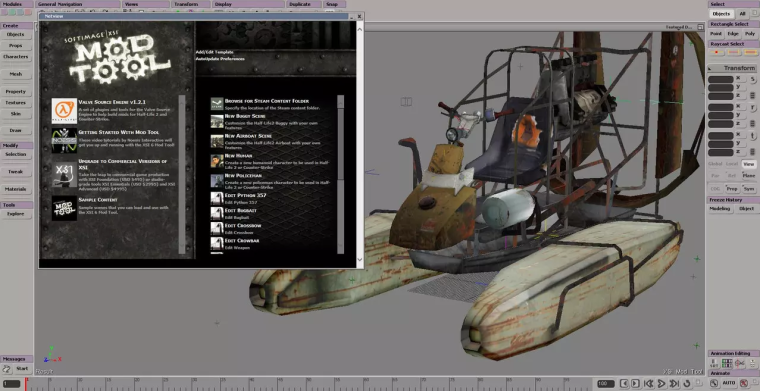Click the Loop playback icon
Image resolution: width=760 pixels, height=391 pixels.
pyautogui.click(x=687, y=384)
